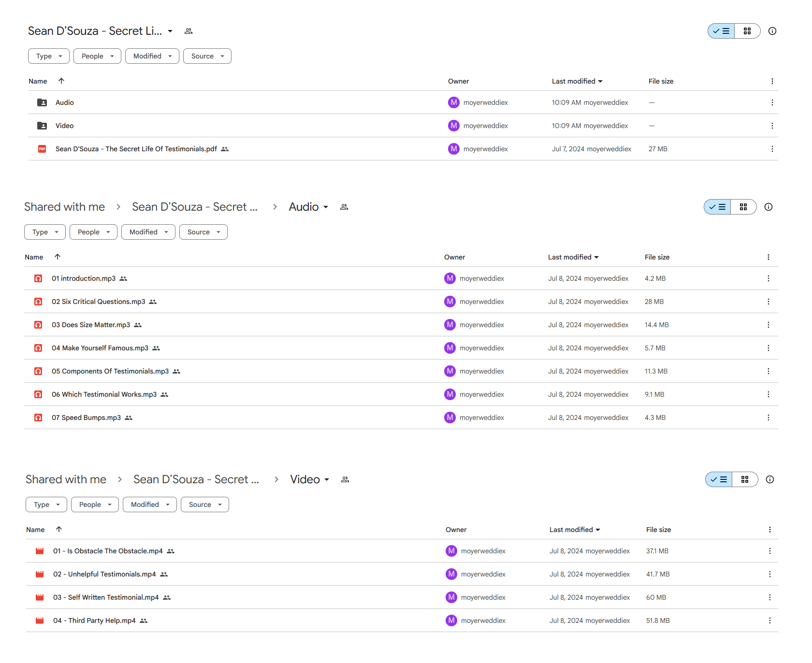The height and width of the screenshot is (663, 812).
Task: Click the video file icon of 04 - Third Party Help.mp4
Action: pyautogui.click(x=40, y=620)
